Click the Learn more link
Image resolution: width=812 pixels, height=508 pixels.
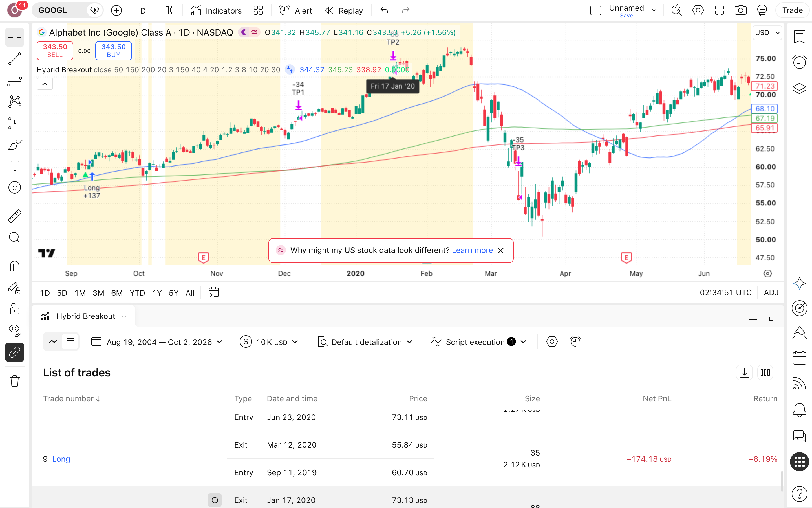(472, 250)
